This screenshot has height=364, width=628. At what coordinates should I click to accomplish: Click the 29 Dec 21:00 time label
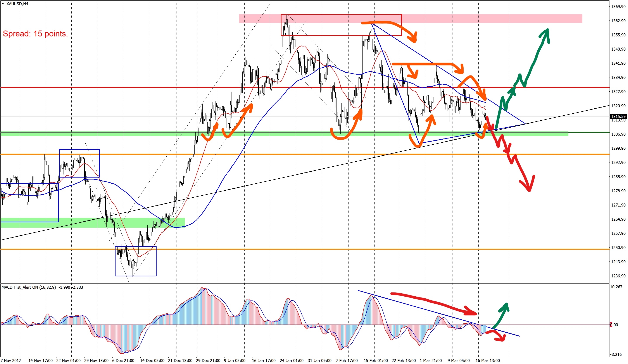tap(208, 361)
